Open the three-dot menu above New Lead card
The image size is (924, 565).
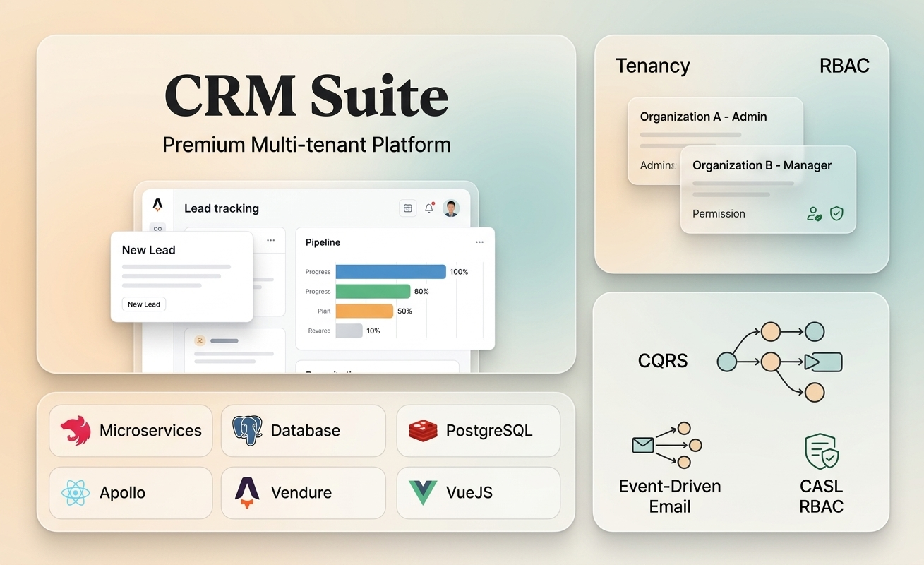pos(270,240)
